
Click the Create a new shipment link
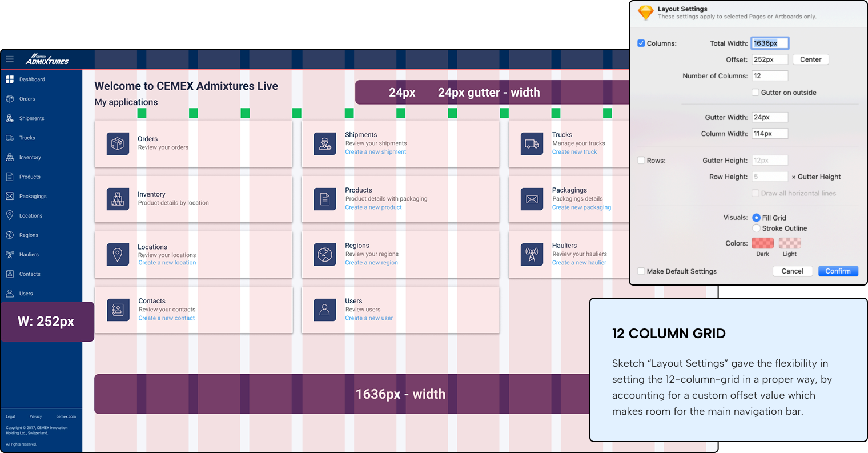375,151
